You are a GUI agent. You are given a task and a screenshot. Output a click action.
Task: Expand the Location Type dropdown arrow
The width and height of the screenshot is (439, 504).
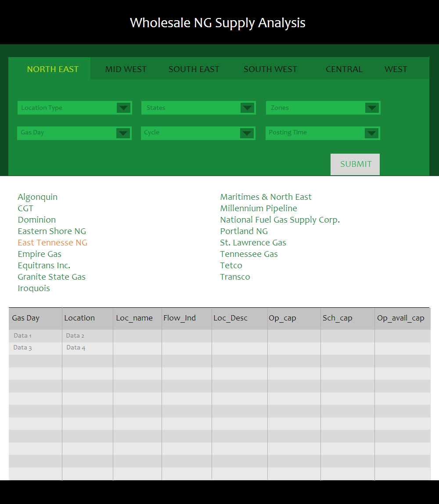click(123, 108)
